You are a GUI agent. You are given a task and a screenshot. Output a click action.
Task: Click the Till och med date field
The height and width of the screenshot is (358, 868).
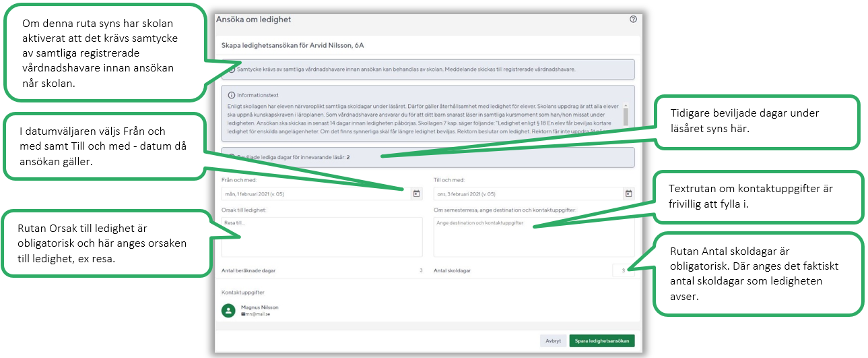pyautogui.click(x=527, y=193)
